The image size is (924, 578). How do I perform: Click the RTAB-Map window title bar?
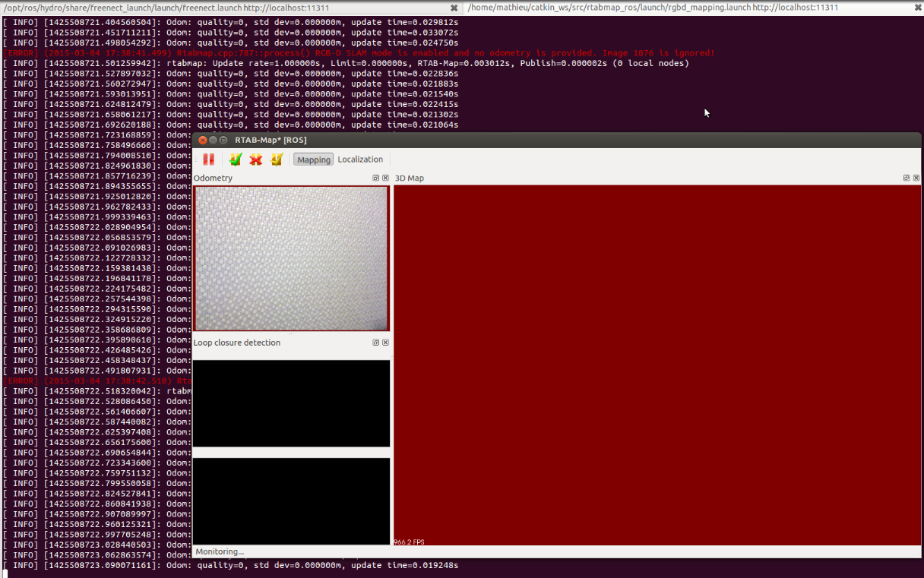pyautogui.click(x=532, y=140)
